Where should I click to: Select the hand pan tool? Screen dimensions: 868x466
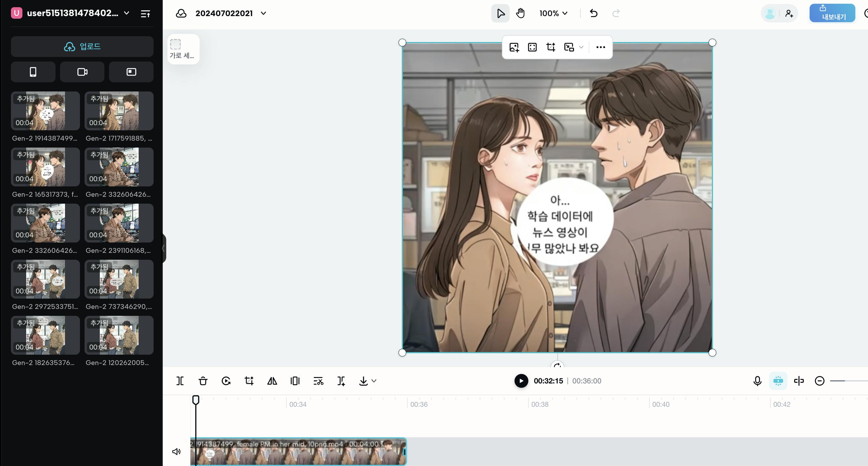pyautogui.click(x=520, y=13)
